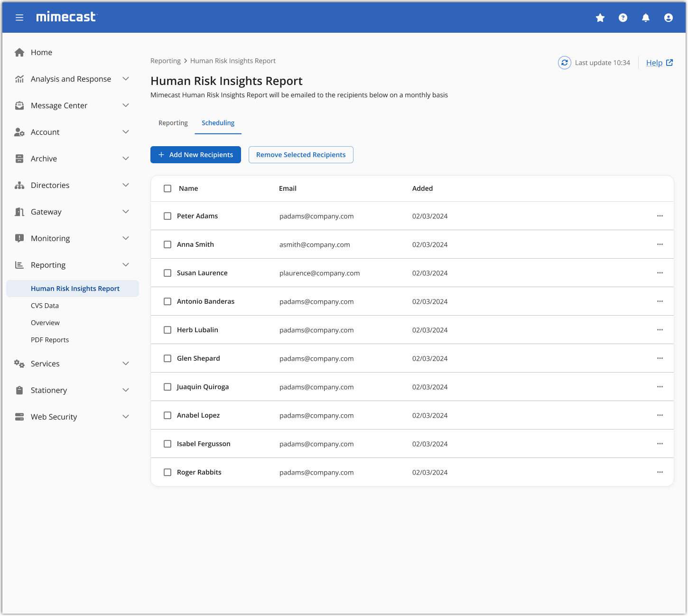688x616 pixels.
Task: Switch to the Reporting tab
Action: [173, 123]
